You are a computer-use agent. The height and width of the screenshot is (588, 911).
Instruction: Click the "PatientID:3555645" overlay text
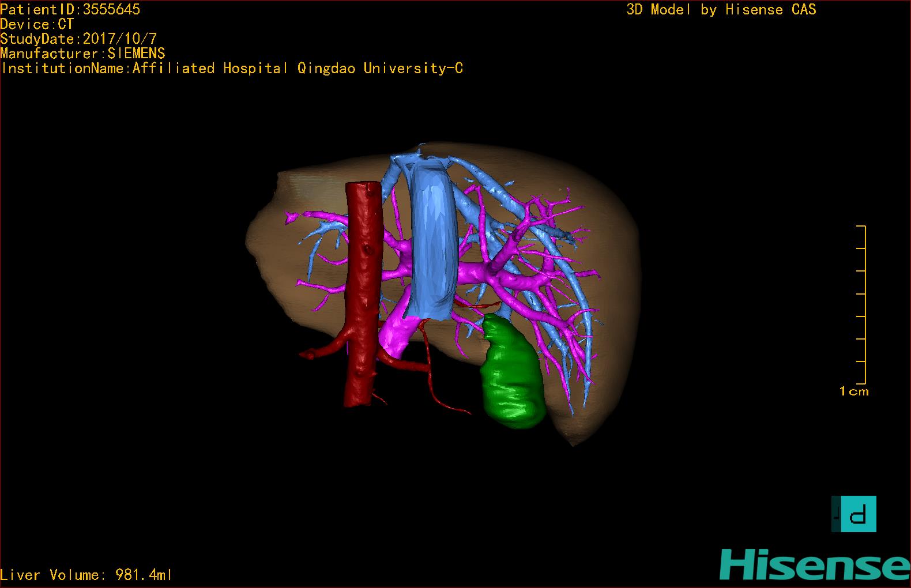70,9
